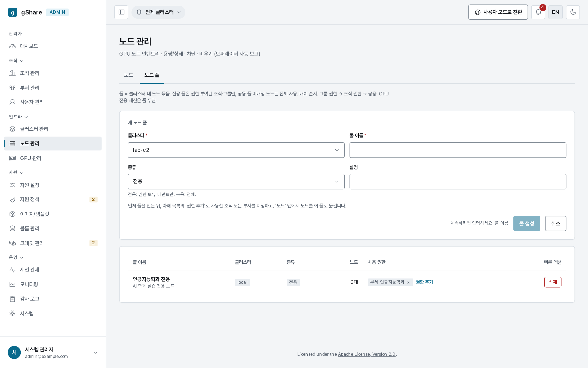Click 권한 추가 link
588x368 pixels.
(x=424, y=282)
